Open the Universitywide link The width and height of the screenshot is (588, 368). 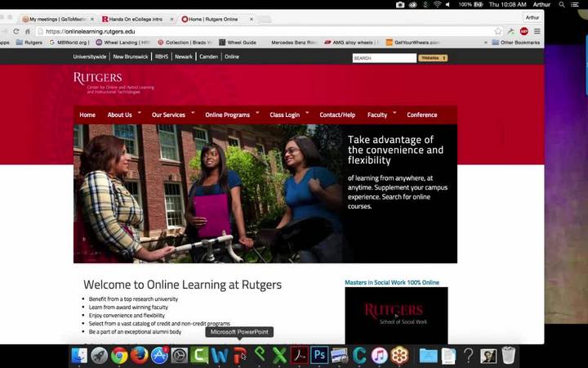(x=90, y=56)
